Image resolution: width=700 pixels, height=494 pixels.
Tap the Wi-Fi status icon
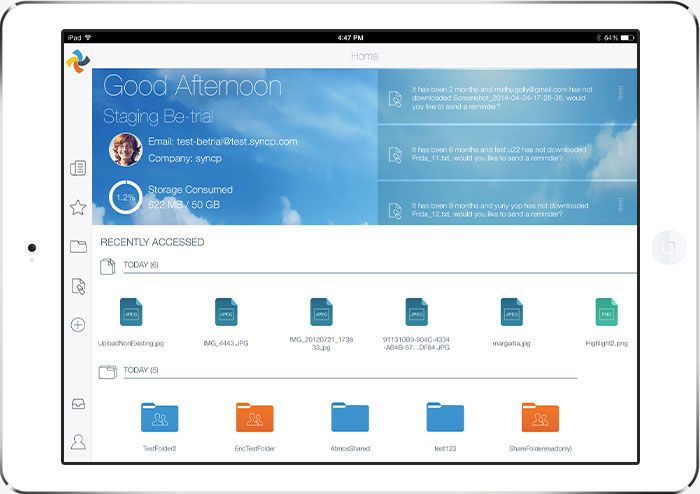click(88, 37)
